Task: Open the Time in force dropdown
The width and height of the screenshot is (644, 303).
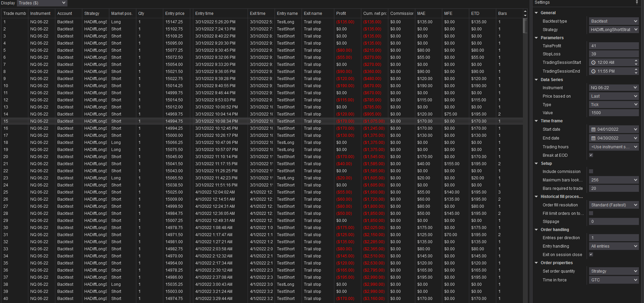Action: pyautogui.click(x=614, y=280)
